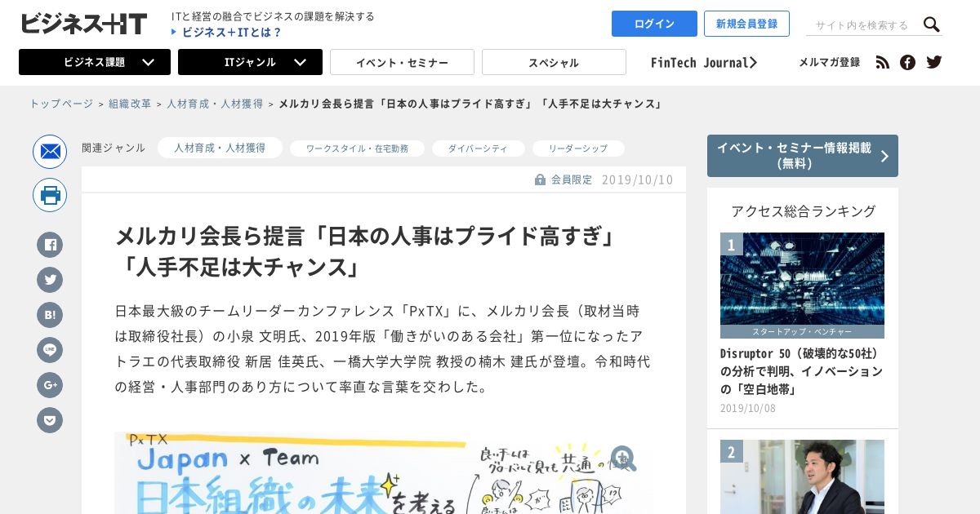Screen dimensions: 980x514
Task: Print article using printer icon
Action: [50, 195]
